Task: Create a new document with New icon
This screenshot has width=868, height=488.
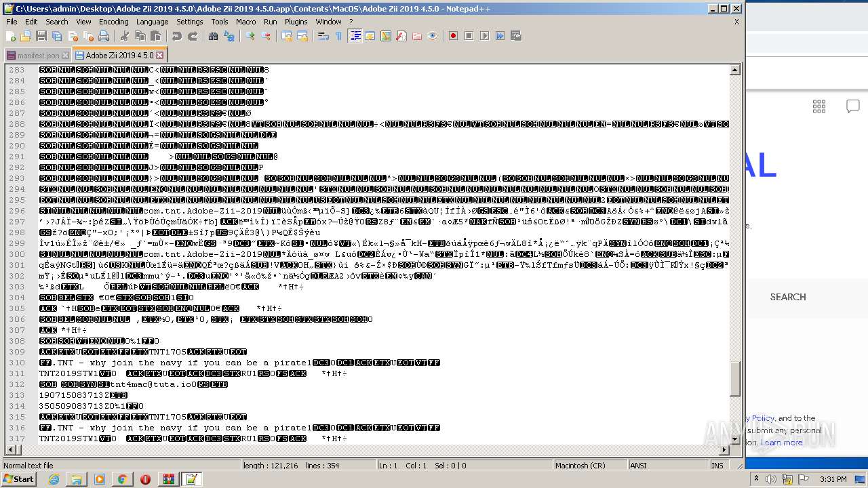Action: click(x=11, y=36)
